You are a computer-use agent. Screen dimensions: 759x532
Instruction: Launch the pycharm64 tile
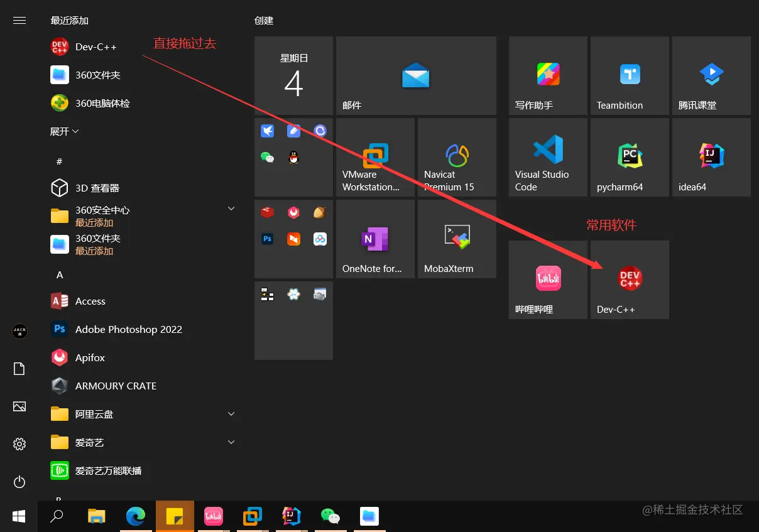point(630,157)
